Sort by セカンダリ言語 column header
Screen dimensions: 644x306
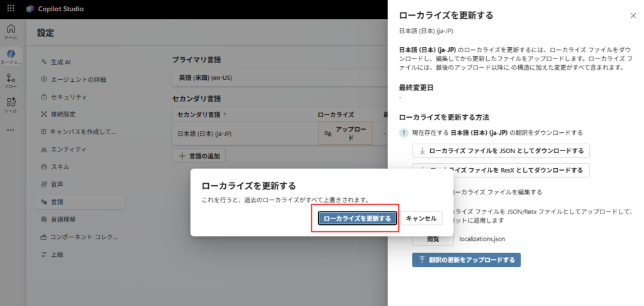[x=203, y=115]
